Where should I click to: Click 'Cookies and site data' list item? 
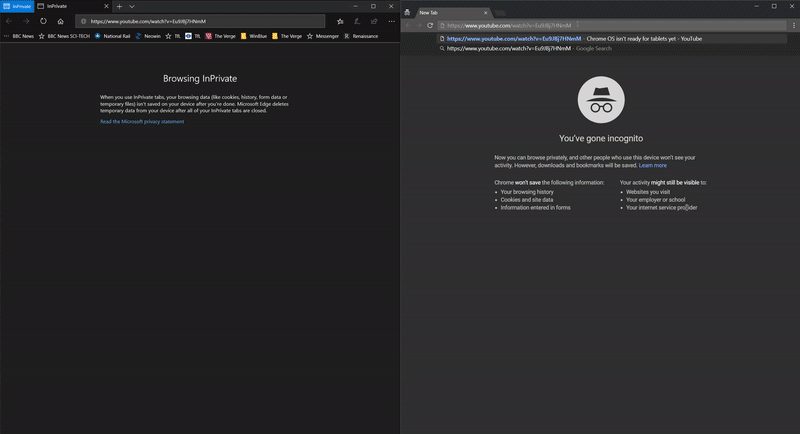coord(527,200)
